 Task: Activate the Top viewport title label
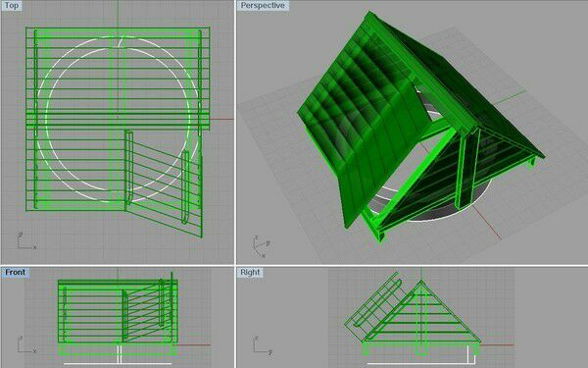coord(11,5)
